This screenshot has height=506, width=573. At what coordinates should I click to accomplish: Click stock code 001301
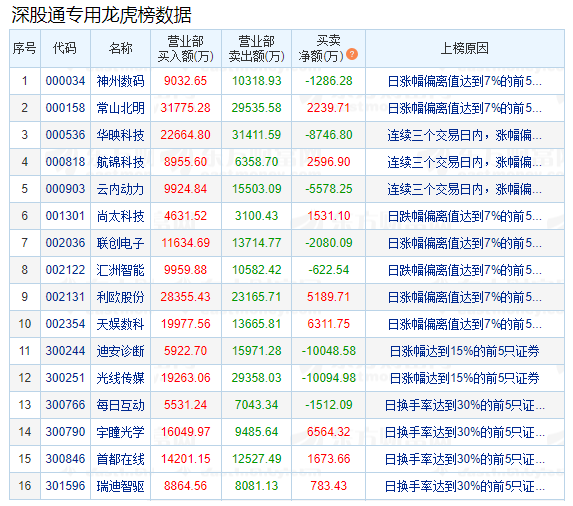(x=65, y=216)
